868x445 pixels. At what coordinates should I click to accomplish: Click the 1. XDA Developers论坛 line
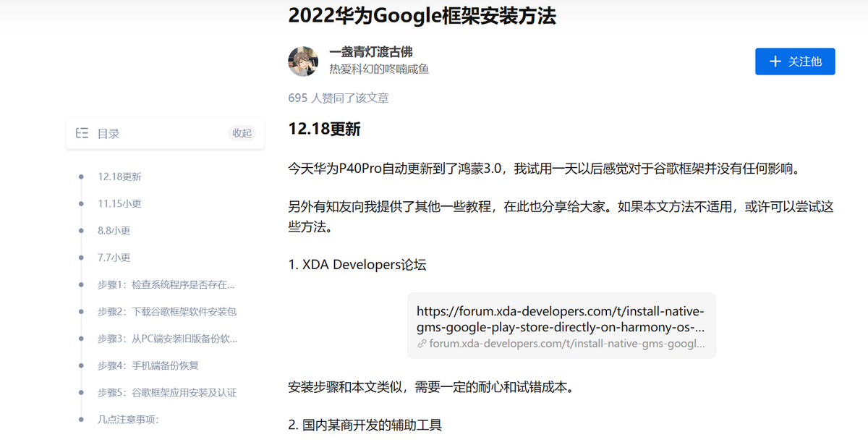(357, 264)
